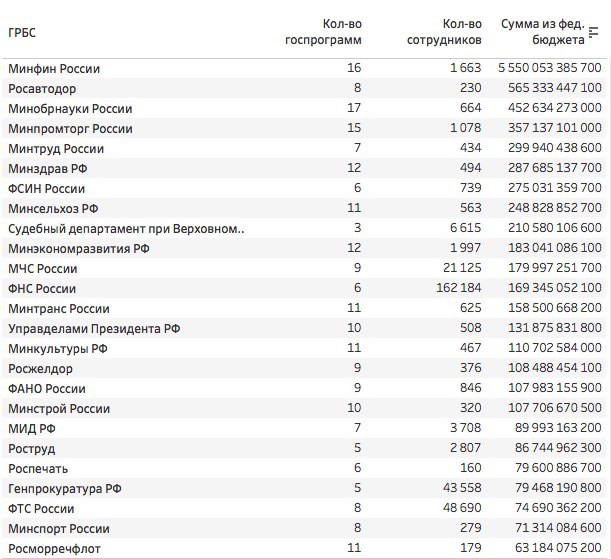Select Судебный департамент при Верховном row
The image size is (611, 559).
[x=126, y=229]
